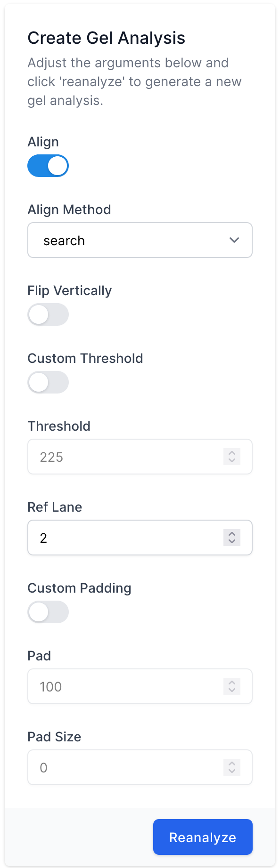Click the Reanalyze button
This screenshot has width=280, height=868.
[203, 837]
